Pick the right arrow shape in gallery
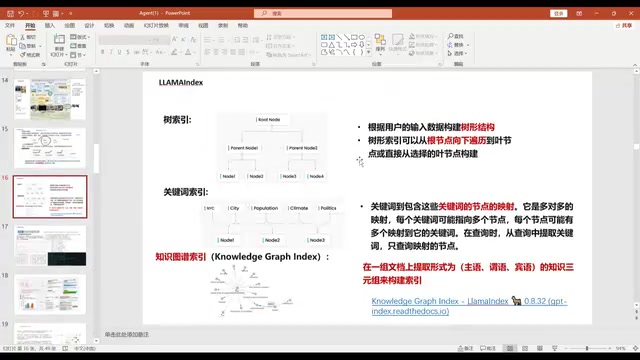The width and height of the screenshot is (640, 360). pos(354,44)
